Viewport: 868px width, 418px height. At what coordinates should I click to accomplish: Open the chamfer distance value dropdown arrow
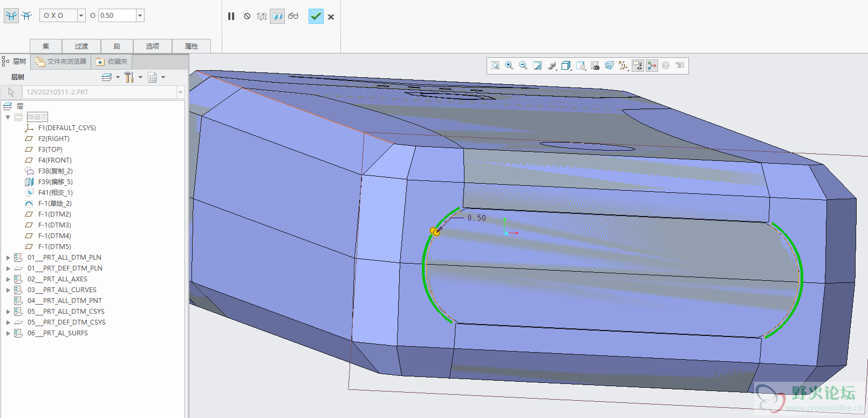point(140,16)
